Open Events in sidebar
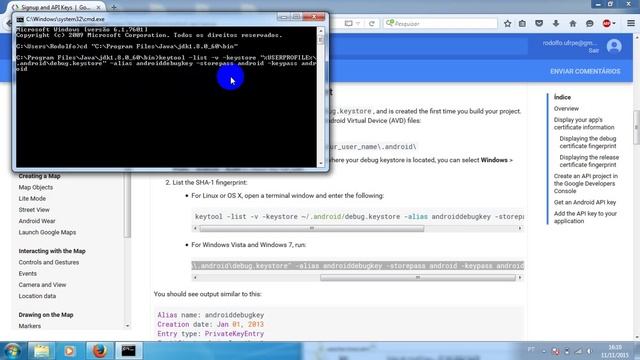Screen dimensions: 640x360 (x=27, y=273)
